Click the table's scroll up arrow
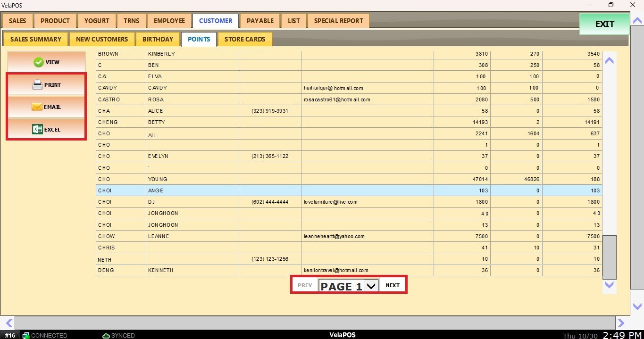The height and width of the screenshot is (339, 644). point(610,60)
